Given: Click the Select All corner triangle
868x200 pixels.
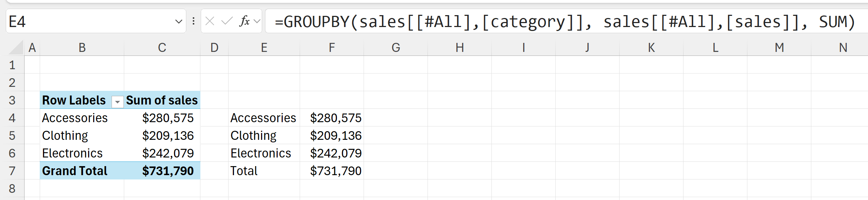Looking at the screenshot, I should click(x=16, y=48).
